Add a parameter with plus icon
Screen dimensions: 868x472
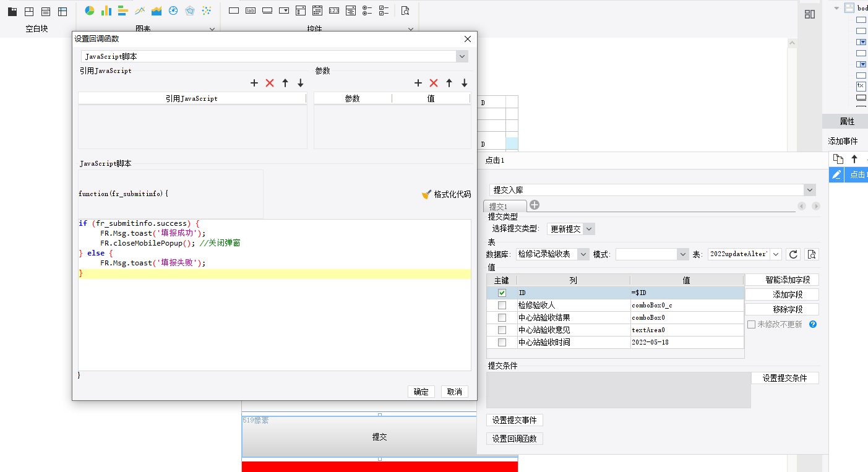pos(418,83)
